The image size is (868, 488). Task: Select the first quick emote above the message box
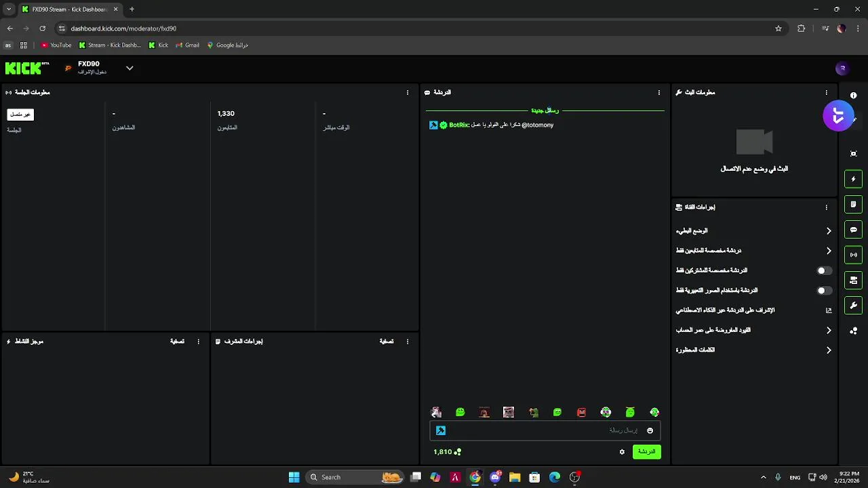[x=436, y=412]
